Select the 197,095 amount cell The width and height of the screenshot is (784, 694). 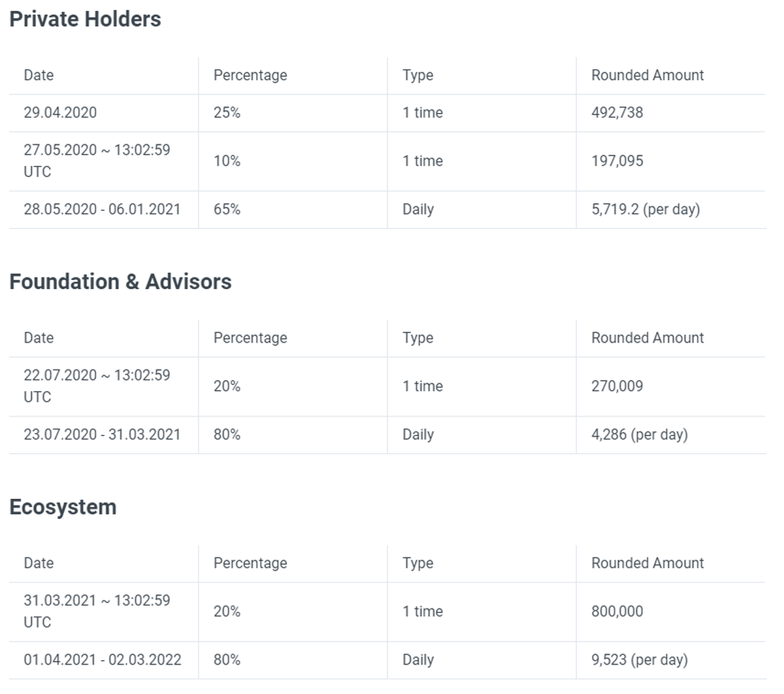pos(617,161)
